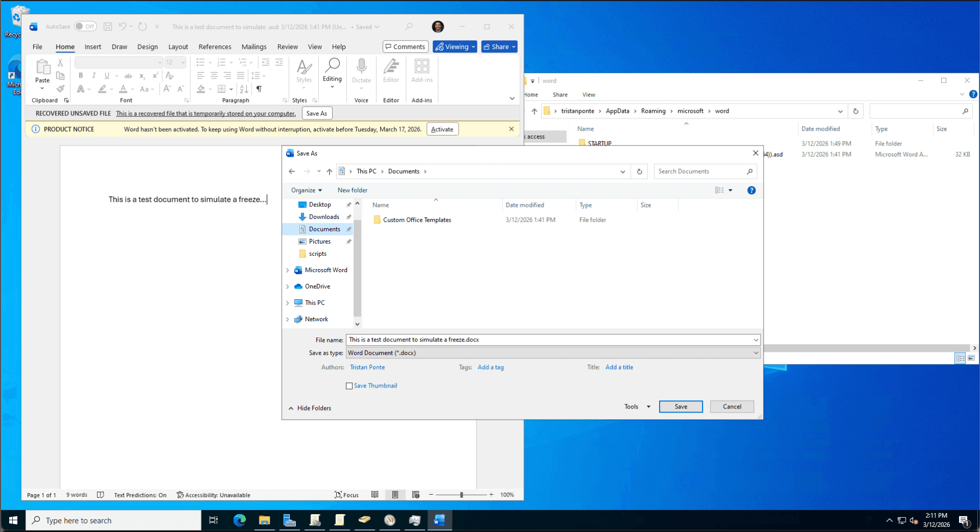
Task: Open the View tab in Explorer window
Action: 589,95
